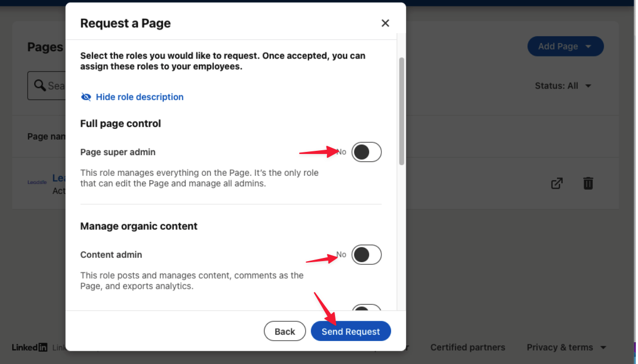Click the crossed-eye icon beside Hide role description

86,97
